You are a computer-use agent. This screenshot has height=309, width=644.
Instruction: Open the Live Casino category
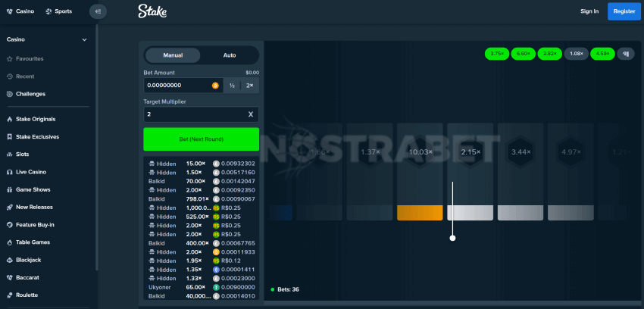[27, 172]
